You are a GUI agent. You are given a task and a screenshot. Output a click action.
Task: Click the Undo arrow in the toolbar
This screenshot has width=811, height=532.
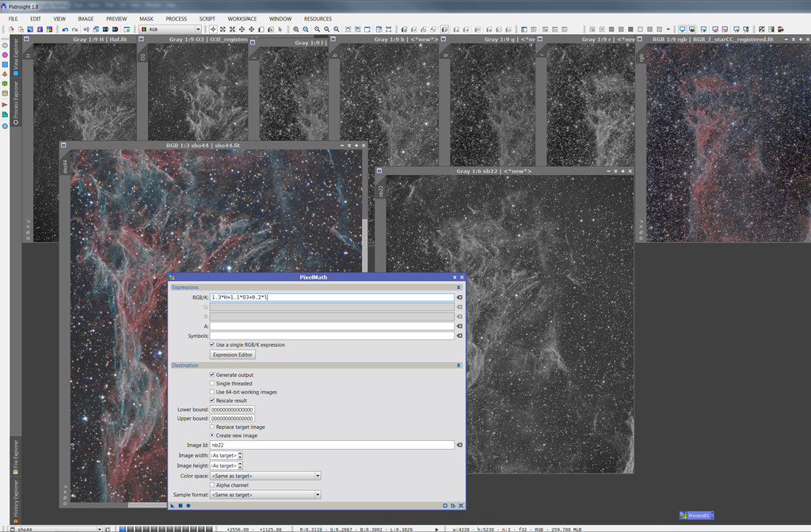tap(65, 29)
